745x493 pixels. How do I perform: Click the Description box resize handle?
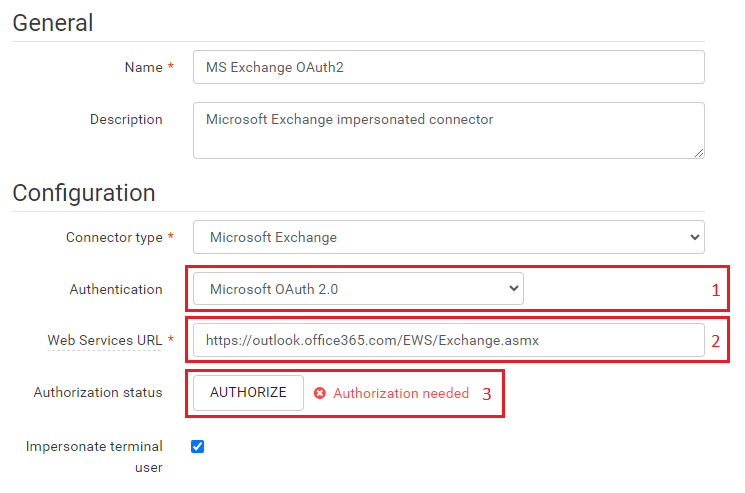click(x=698, y=152)
